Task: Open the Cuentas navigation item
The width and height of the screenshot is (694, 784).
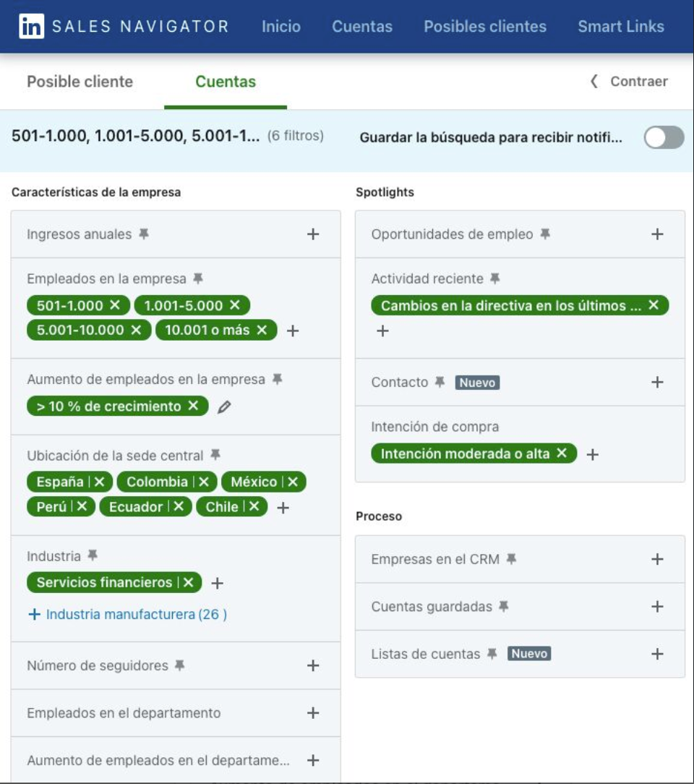Action: 361,26
